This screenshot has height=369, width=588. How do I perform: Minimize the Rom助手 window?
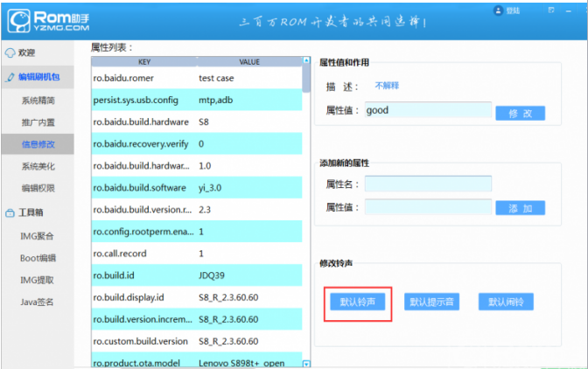[569, 11]
